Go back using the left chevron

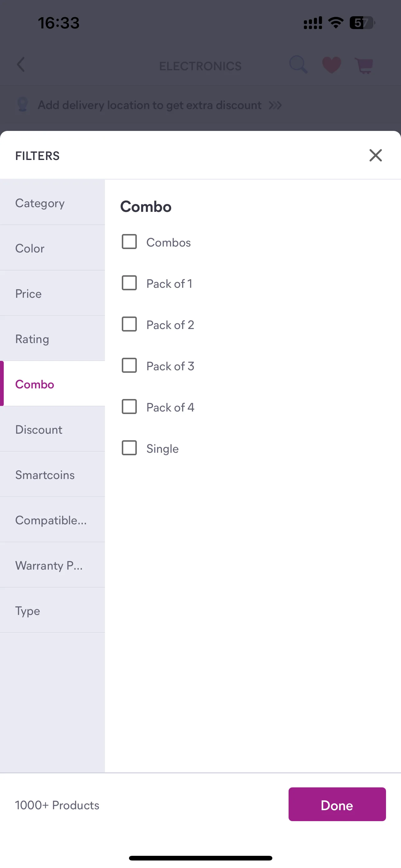pyautogui.click(x=21, y=64)
